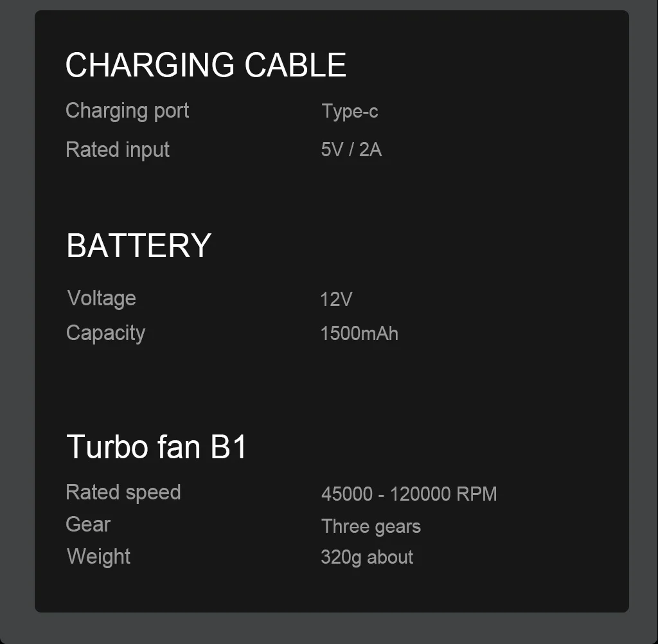Screen dimensions: 658x644
Task: Select the Charging port label
Action: (127, 112)
